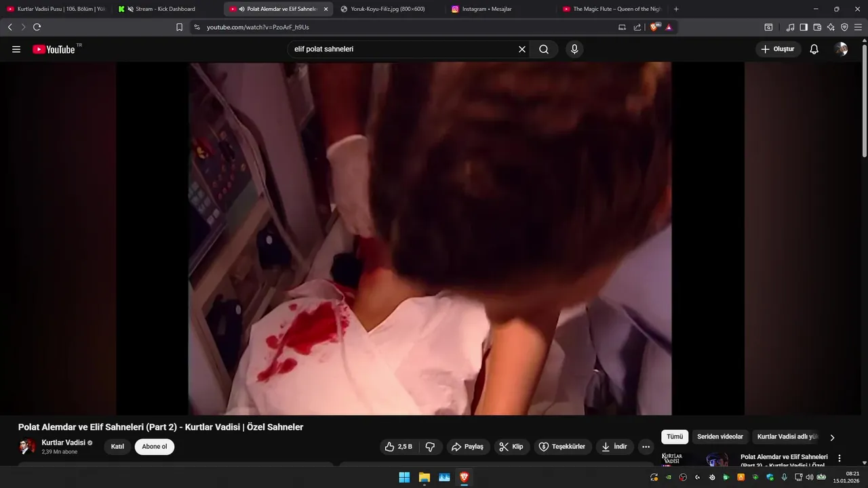The width and height of the screenshot is (868, 488).
Task: Toggle the Brave sidebar panel
Action: pos(804,27)
